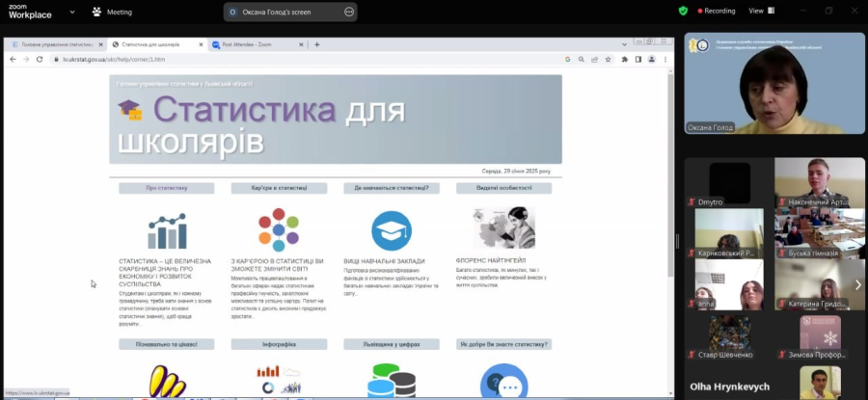This screenshot has width=868, height=400.
Task: Open the browser extensions puzzle icon
Action: click(625, 59)
